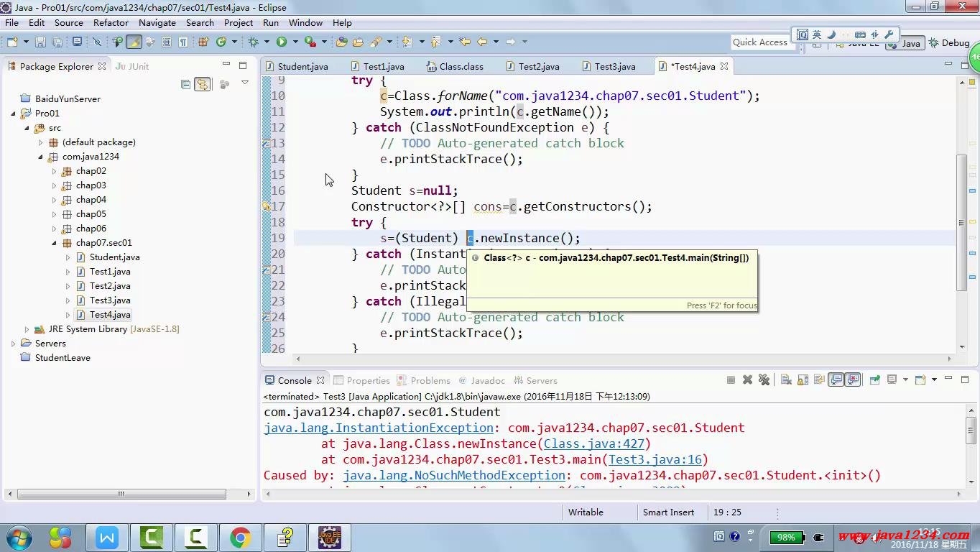Toggle Show Console on Standard Out
The width and height of the screenshot is (980, 552).
[836, 379]
